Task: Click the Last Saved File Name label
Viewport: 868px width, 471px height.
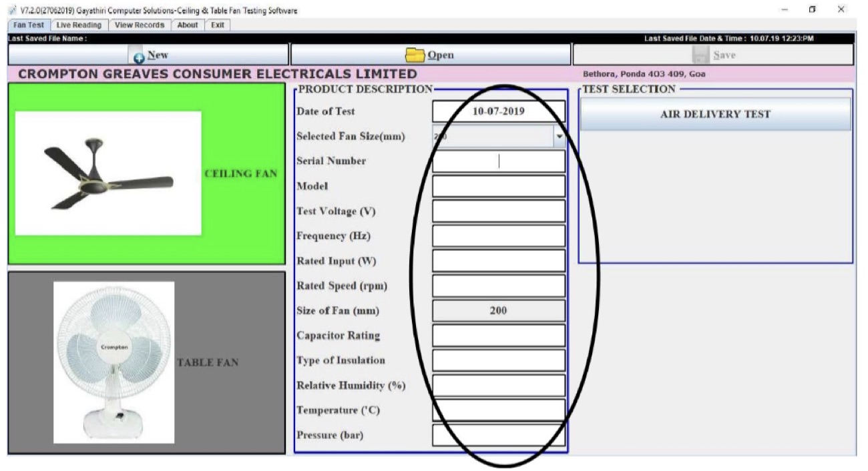Action: pos(47,39)
